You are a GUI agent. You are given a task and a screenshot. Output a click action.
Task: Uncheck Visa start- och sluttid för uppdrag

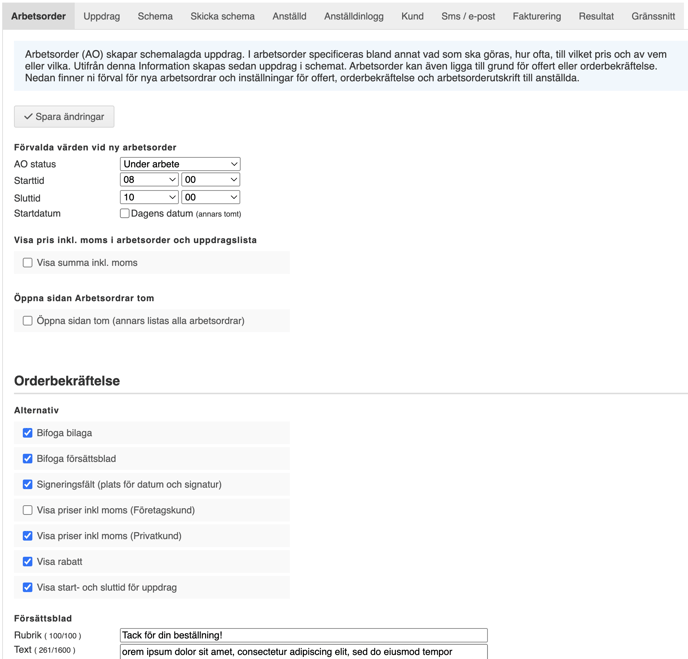28,587
